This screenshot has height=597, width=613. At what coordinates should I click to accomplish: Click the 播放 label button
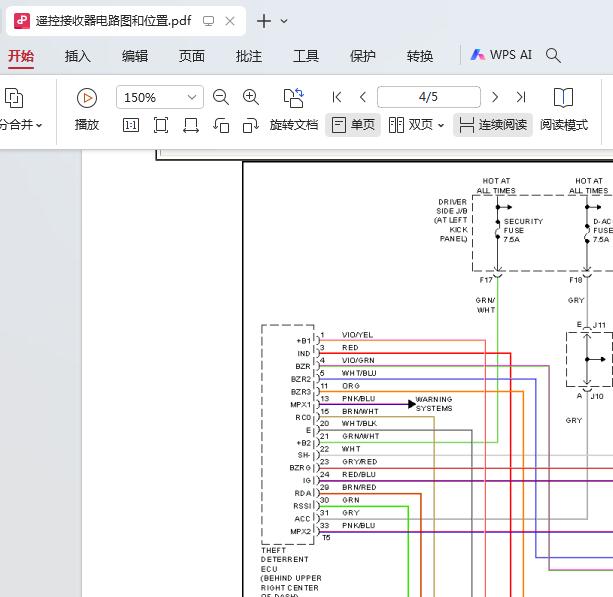pos(87,125)
